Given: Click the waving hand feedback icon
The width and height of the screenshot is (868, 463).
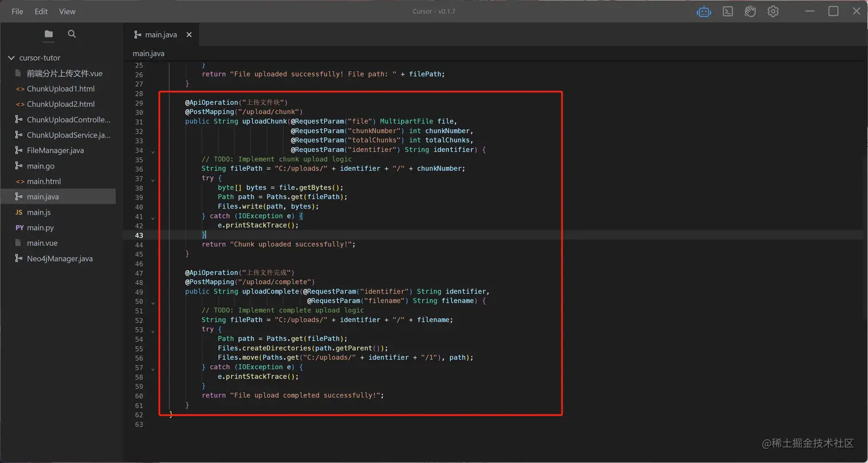Looking at the screenshot, I should pos(750,11).
